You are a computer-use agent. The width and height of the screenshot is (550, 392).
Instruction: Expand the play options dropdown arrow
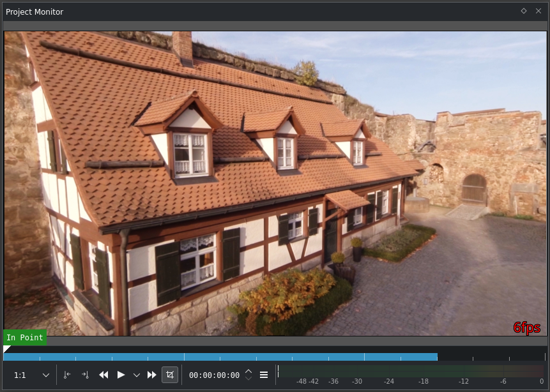[136, 375]
